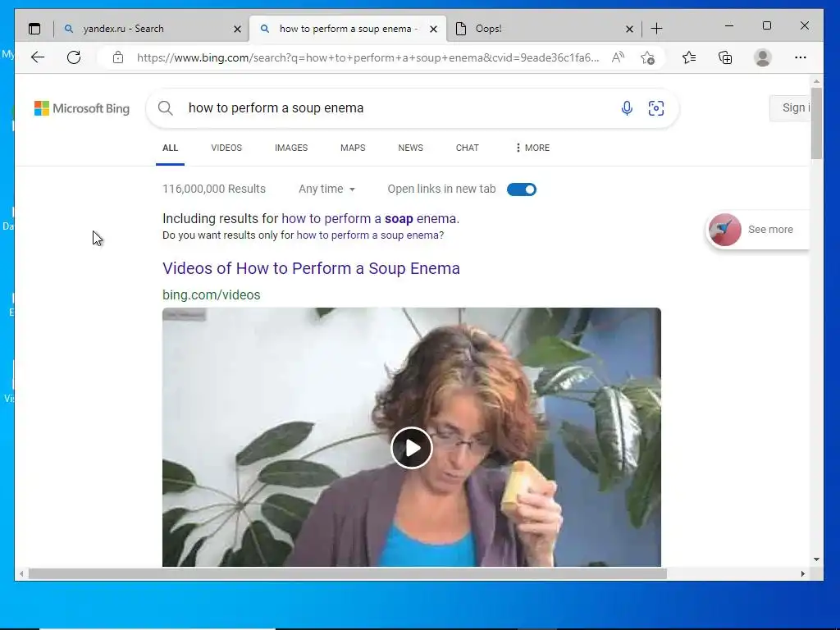Open the MORE search categories menu
Viewport: 840px width, 630px height.
[x=532, y=148]
